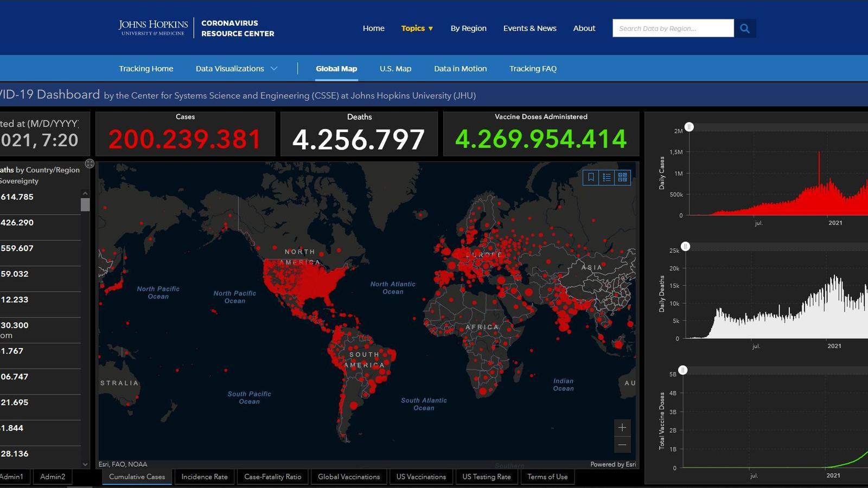
Task: Click the Search Data by Region field
Action: pos(673,28)
